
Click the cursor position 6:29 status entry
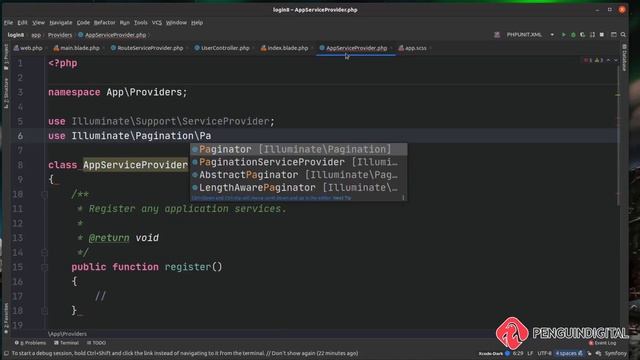point(518,353)
